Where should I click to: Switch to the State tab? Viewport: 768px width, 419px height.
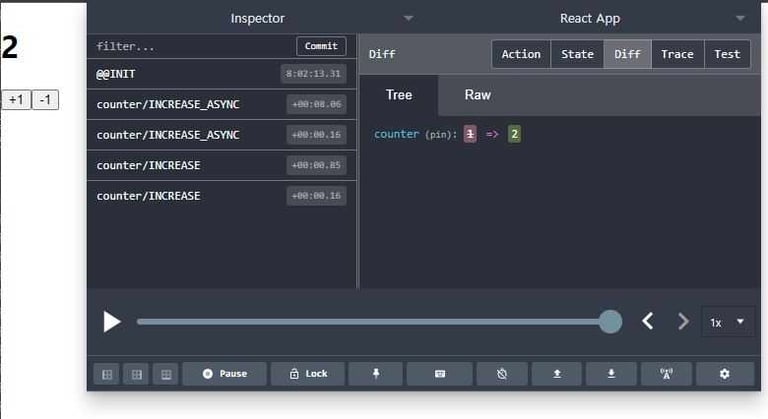(577, 54)
